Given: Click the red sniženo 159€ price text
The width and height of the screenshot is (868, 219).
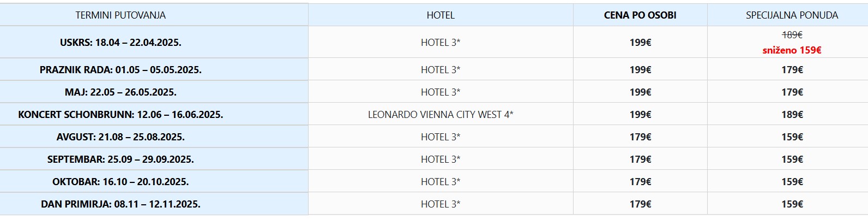Looking at the screenshot, I should tap(792, 50).
